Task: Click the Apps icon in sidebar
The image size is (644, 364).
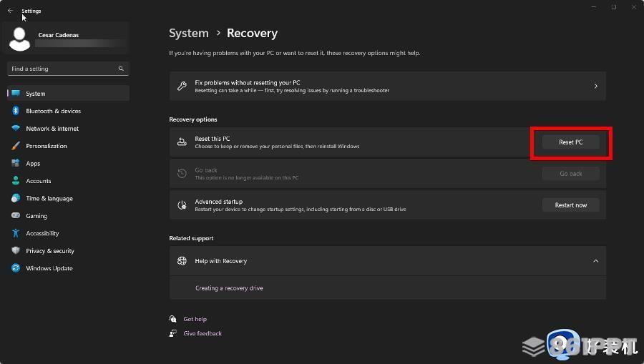Action: click(x=16, y=163)
